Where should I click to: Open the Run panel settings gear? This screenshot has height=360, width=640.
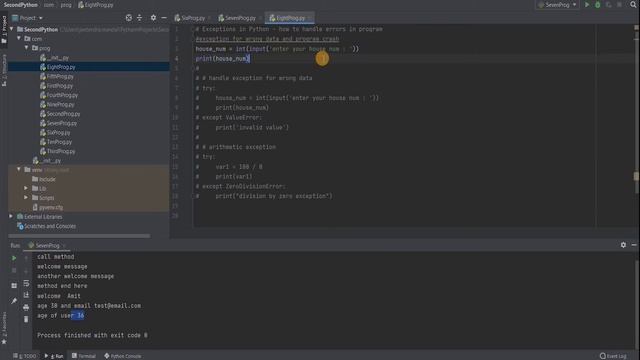point(623,245)
